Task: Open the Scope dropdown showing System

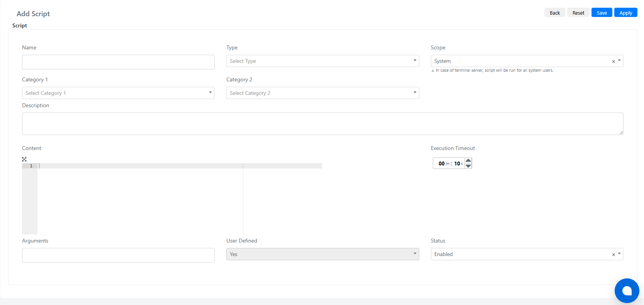Action: pos(527,61)
